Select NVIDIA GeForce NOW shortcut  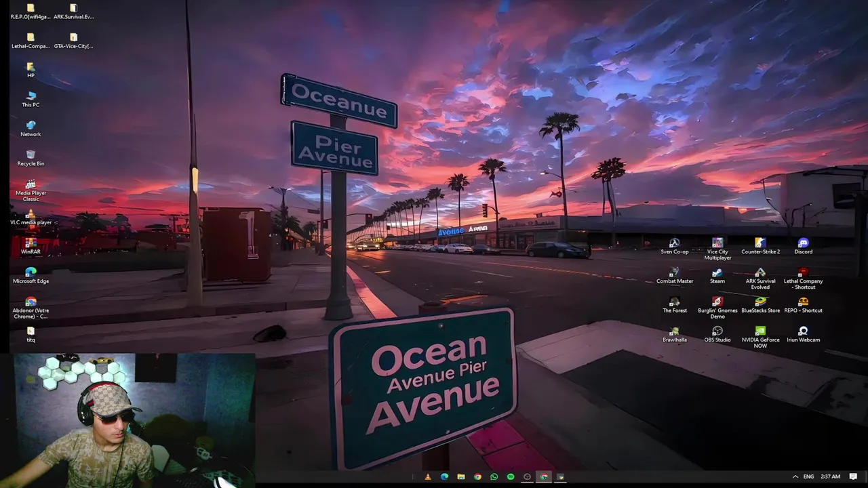760,338
